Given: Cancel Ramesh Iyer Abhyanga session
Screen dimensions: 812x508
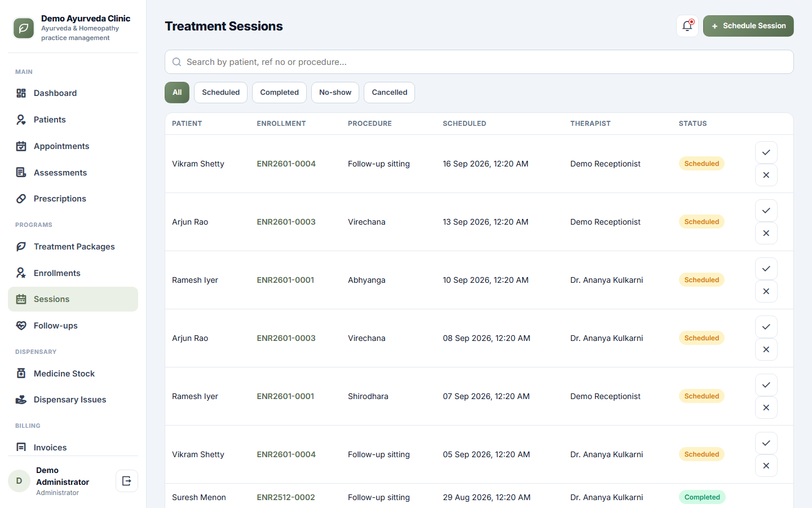Looking at the screenshot, I should pyautogui.click(x=766, y=291).
